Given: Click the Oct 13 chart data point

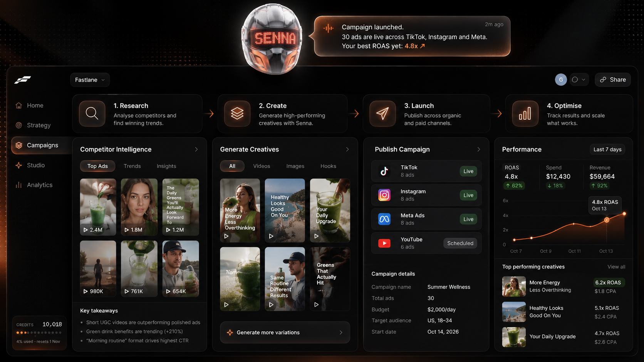Looking at the screenshot, I should point(607,220).
